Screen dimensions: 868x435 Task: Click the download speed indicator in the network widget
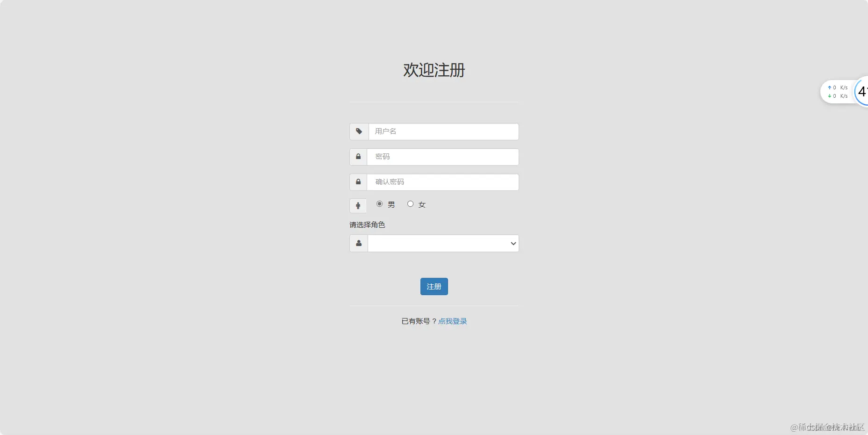coord(838,96)
